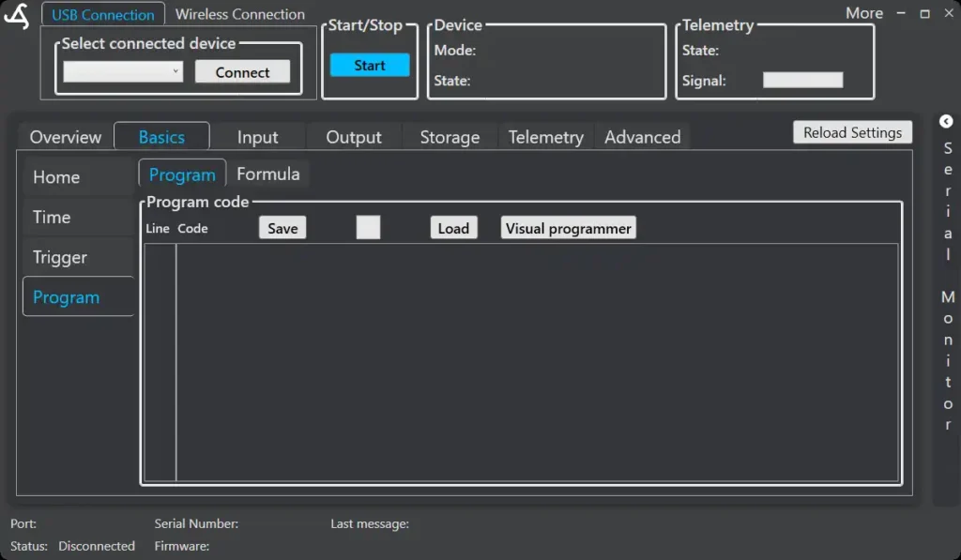Open the Visual programmer

pyautogui.click(x=568, y=228)
